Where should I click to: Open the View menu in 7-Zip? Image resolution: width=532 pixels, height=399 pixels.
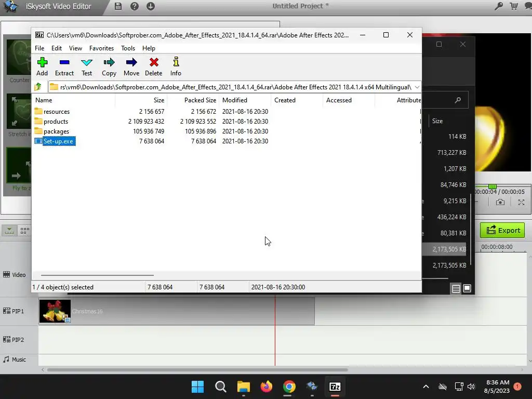75,48
